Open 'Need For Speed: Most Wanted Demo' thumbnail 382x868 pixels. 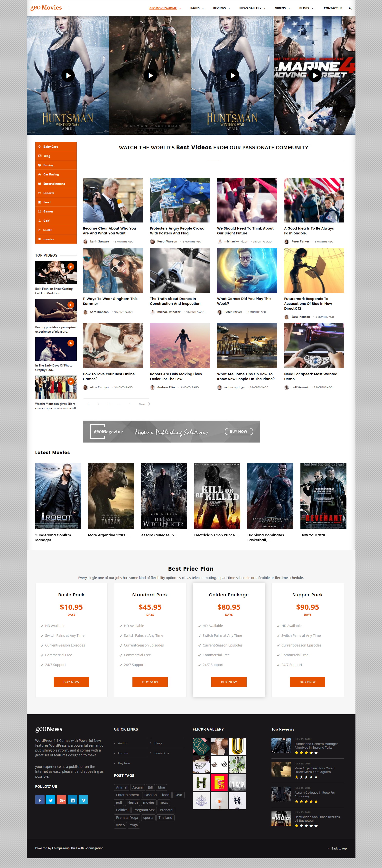[x=314, y=346]
